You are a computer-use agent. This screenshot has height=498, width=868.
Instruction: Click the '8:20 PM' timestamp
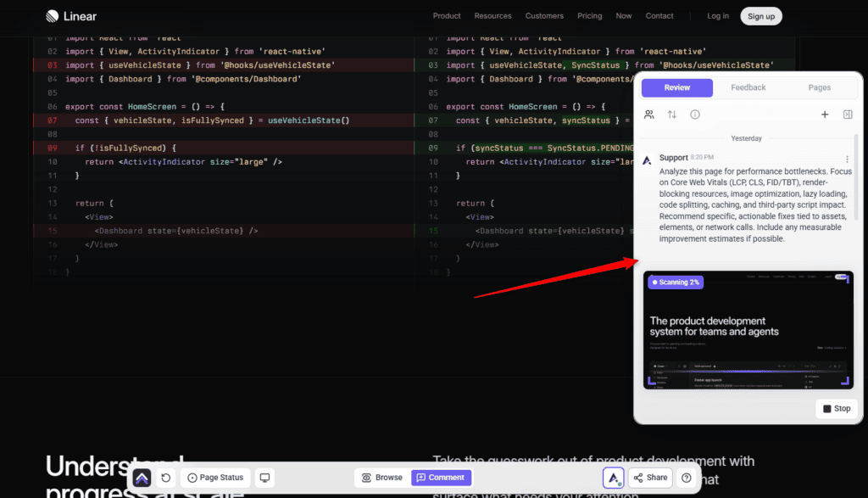click(x=702, y=157)
